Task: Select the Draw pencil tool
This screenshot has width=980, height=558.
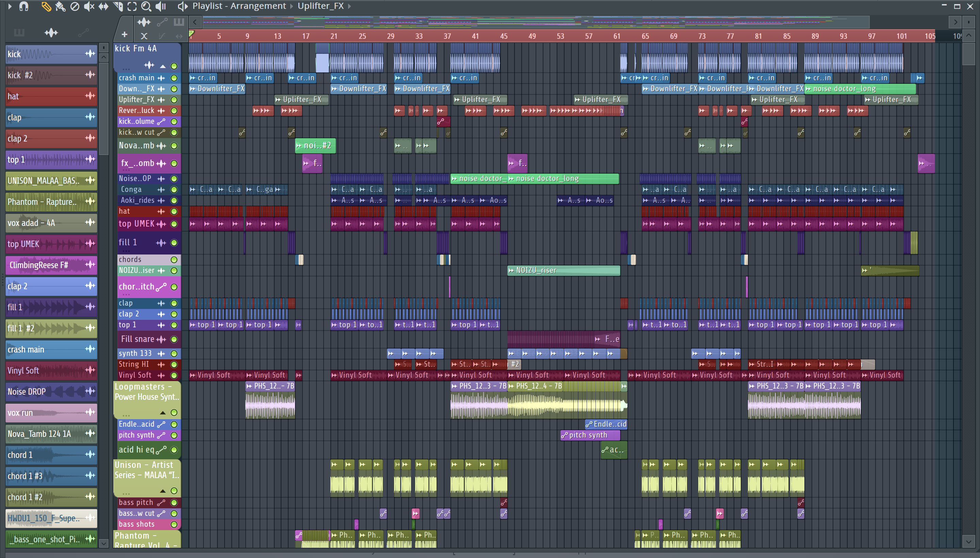Action: click(x=46, y=6)
